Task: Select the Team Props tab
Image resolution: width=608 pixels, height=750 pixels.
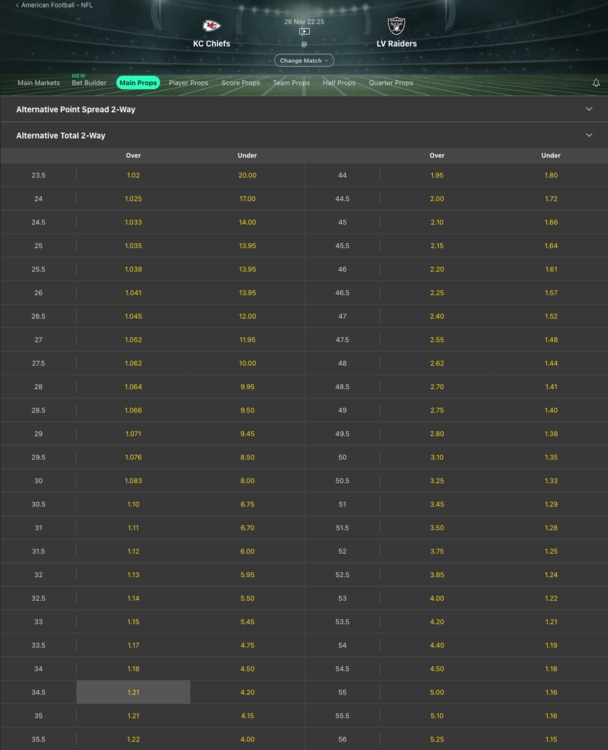Action: pyautogui.click(x=292, y=83)
